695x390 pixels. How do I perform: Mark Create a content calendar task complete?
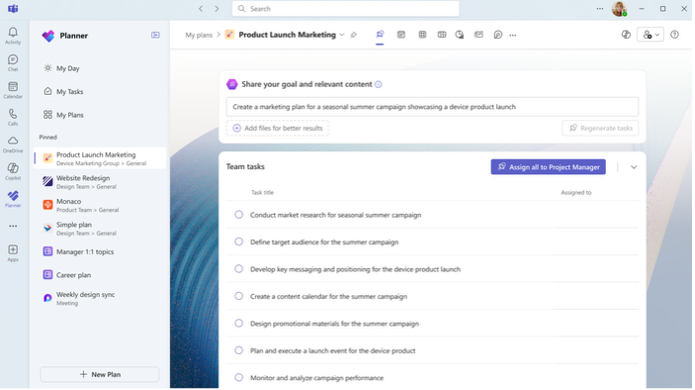239,296
